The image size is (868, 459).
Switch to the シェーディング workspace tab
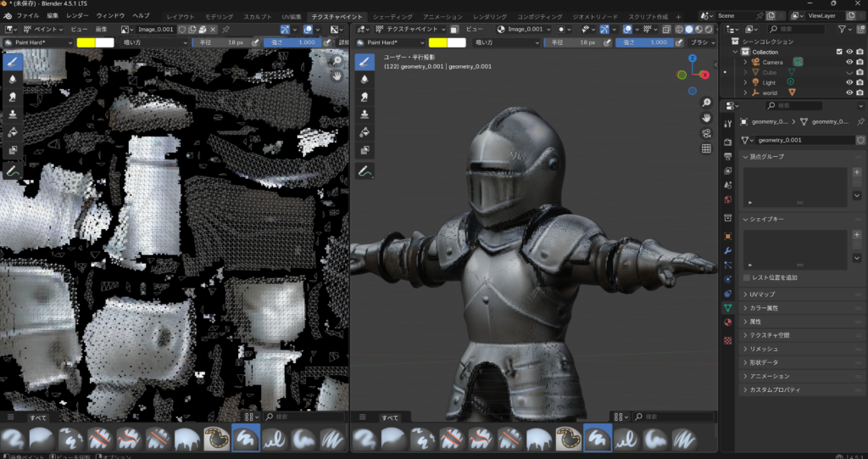click(392, 16)
